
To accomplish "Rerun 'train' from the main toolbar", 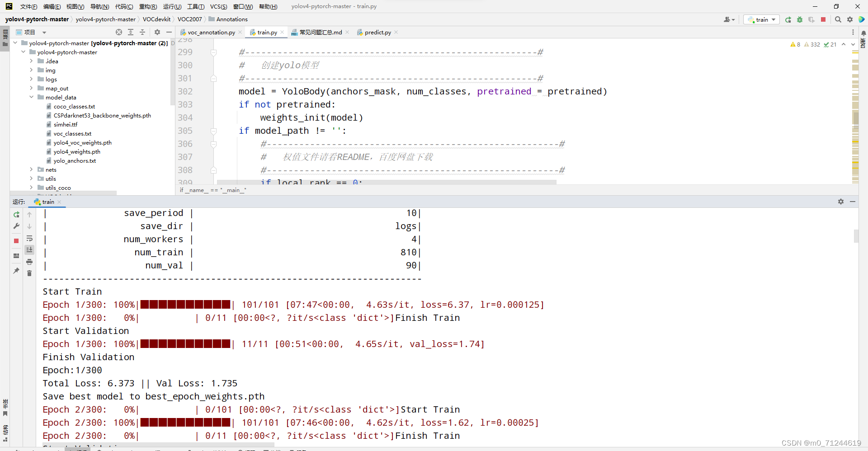I will coord(788,19).
